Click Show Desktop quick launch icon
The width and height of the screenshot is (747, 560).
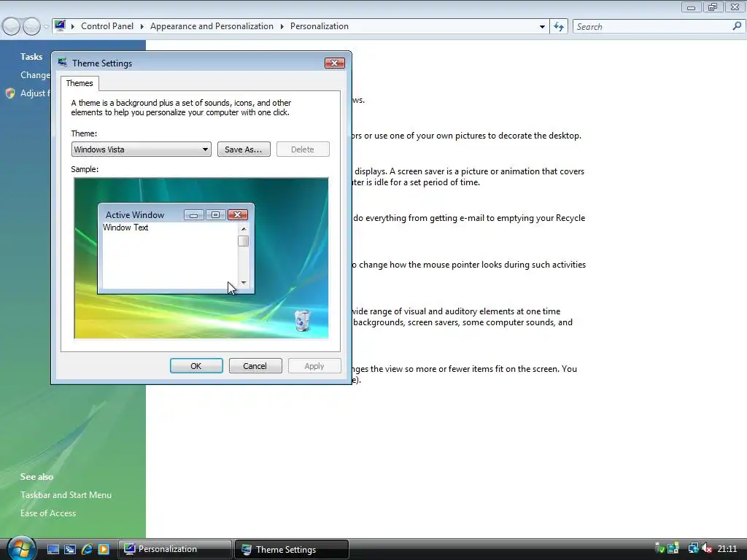pyautogui.click(x=53, y=549)
